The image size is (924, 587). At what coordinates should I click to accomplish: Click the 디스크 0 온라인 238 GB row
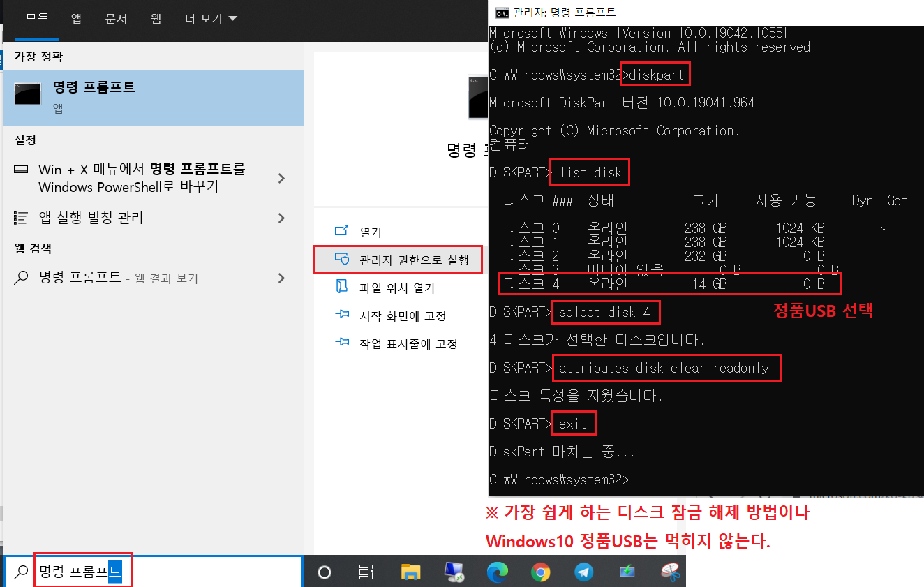coord(694,228)
